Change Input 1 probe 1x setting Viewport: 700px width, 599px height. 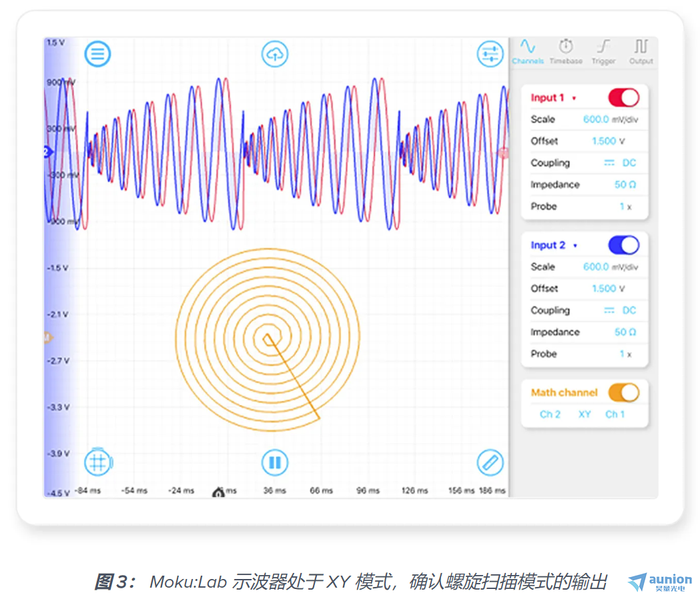[625, 207]
